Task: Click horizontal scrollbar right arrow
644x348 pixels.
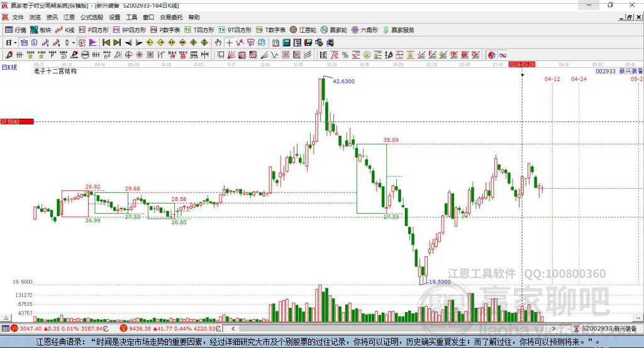Action: [553, 329]
